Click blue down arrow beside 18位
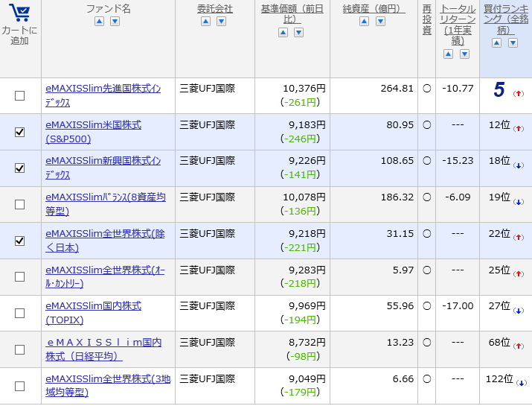The image size is (532, 406). click(518, 165)
